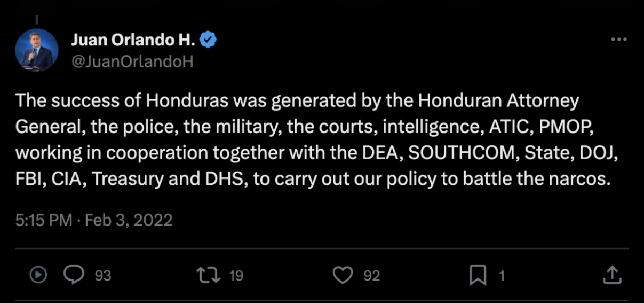Like the tweet with the heart icon
The image size is (644, 303).
point(343,275)
